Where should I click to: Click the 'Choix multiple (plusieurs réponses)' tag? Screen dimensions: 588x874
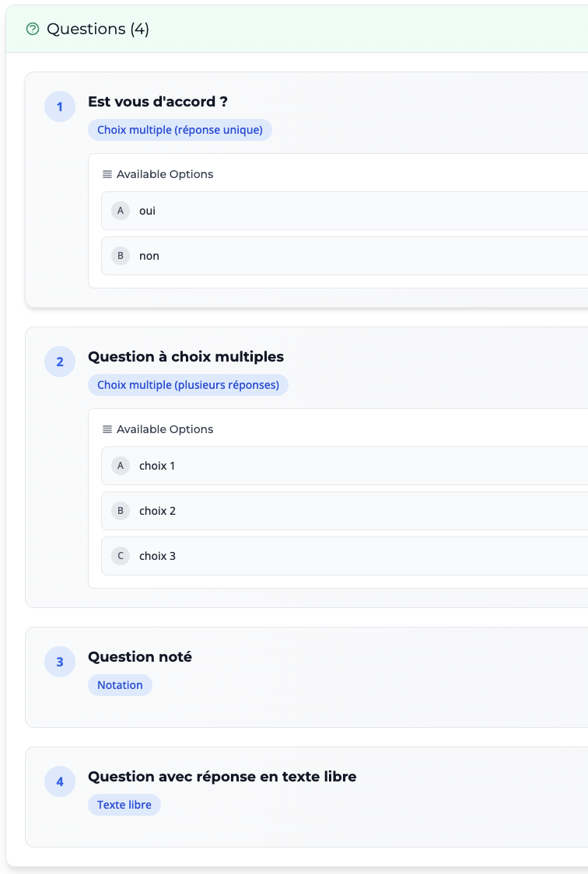tap(187, 385)
